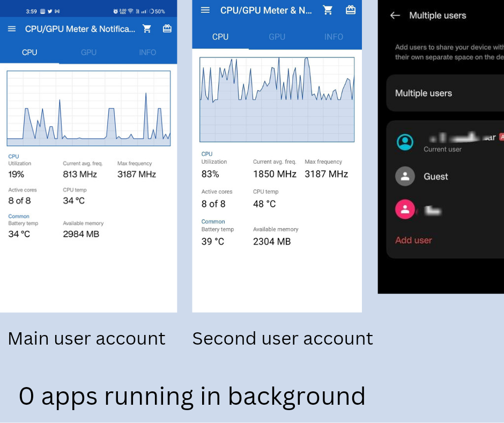Tap 1850 MHz current frequency value
The image size is (504, 423).
point(275,174)
